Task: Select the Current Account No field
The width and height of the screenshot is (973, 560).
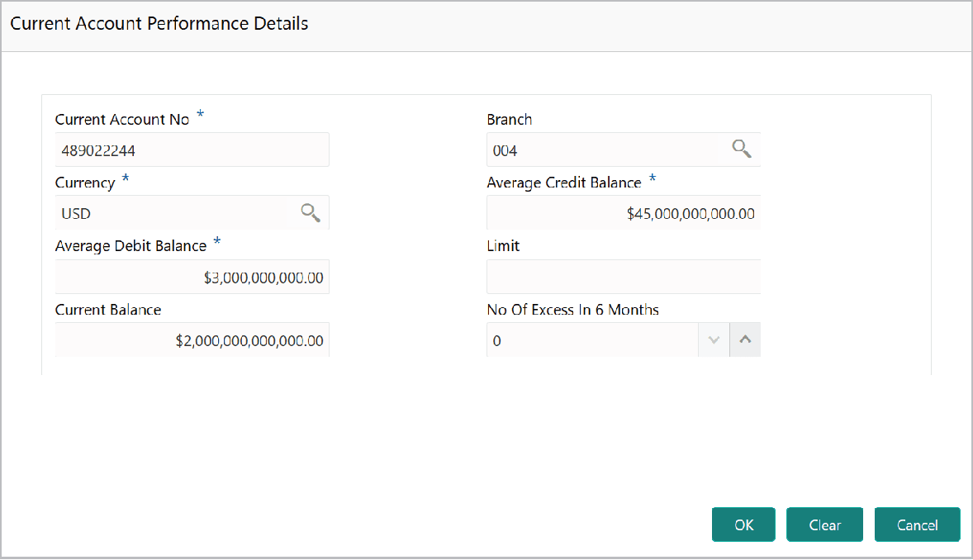Action: click(192, 149)
